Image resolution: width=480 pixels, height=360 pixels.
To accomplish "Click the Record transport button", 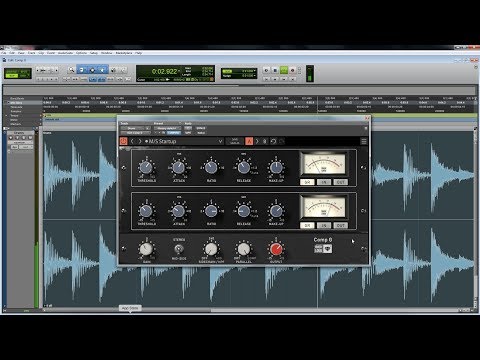I will [x=293, y=70].
